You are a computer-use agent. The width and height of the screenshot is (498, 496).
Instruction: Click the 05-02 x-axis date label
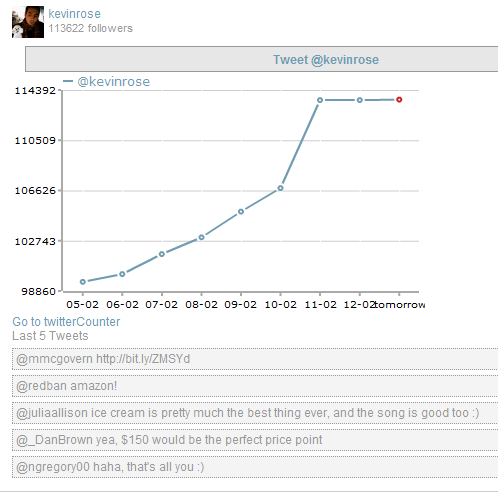point(83,304)
